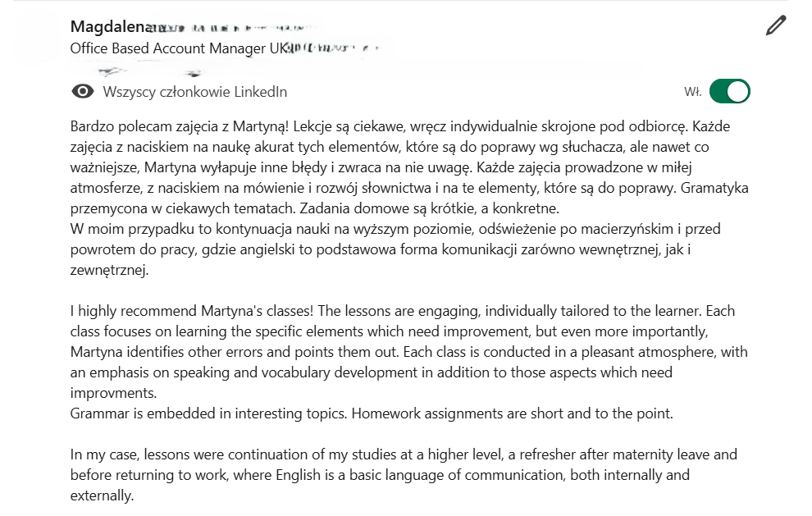Click the line starting "powrotem do pracy"
The height and width of the screenshot is (516, 812).
coord(381,249)
